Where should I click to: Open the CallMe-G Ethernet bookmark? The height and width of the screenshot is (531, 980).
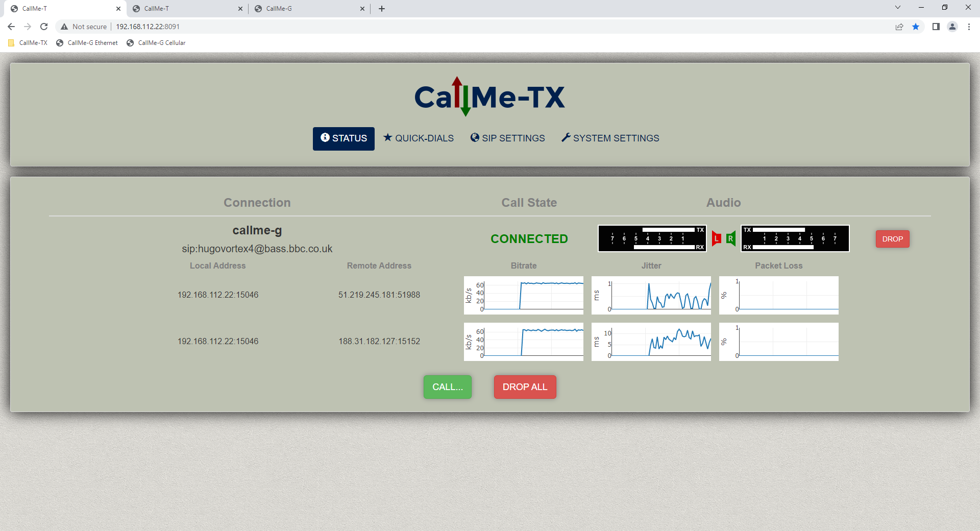87,43
